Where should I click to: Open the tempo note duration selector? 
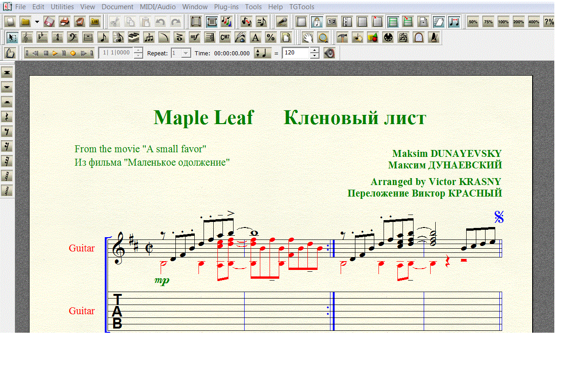(263, 53)
